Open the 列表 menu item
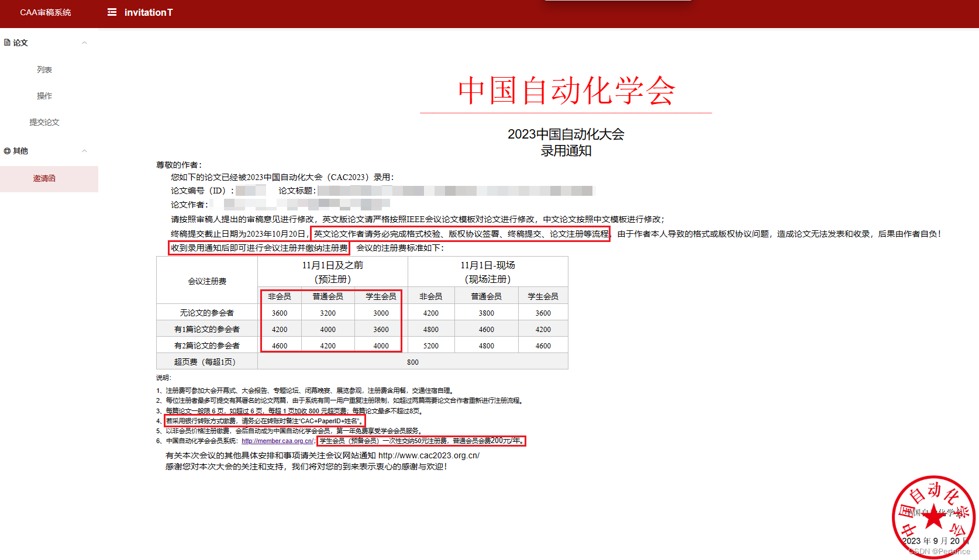This screenshot has height=560, width=979. click(x=44, y=70)
